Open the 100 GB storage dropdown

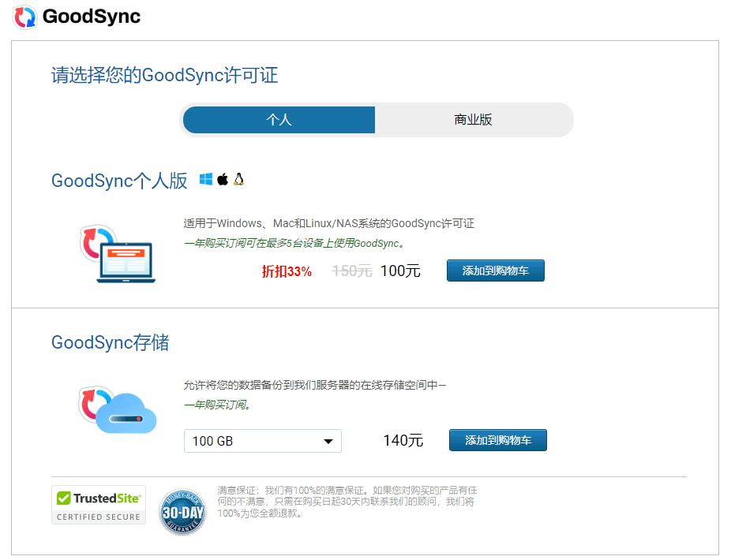point(263,441)
